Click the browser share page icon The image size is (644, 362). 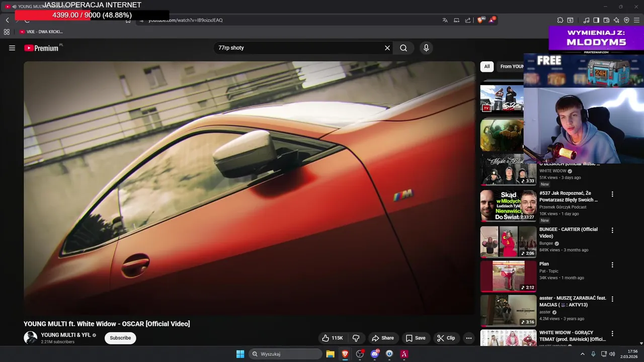(x=468, y=20)
